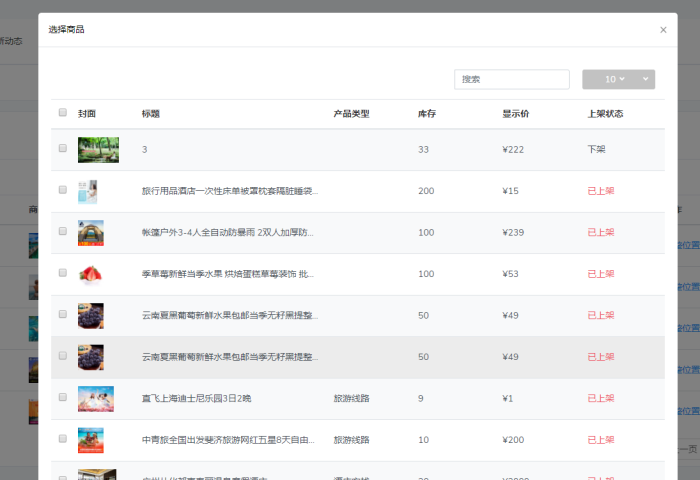Screen dimensions: 700x480
Task: Click the 库存 column header
Action: [427, 114]
